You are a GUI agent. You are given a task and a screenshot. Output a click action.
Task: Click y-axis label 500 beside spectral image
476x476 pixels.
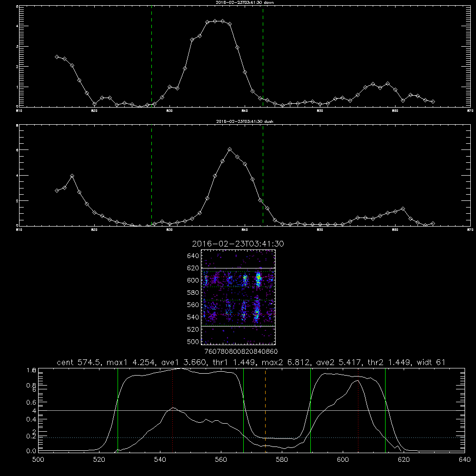[x=193, y=341]
